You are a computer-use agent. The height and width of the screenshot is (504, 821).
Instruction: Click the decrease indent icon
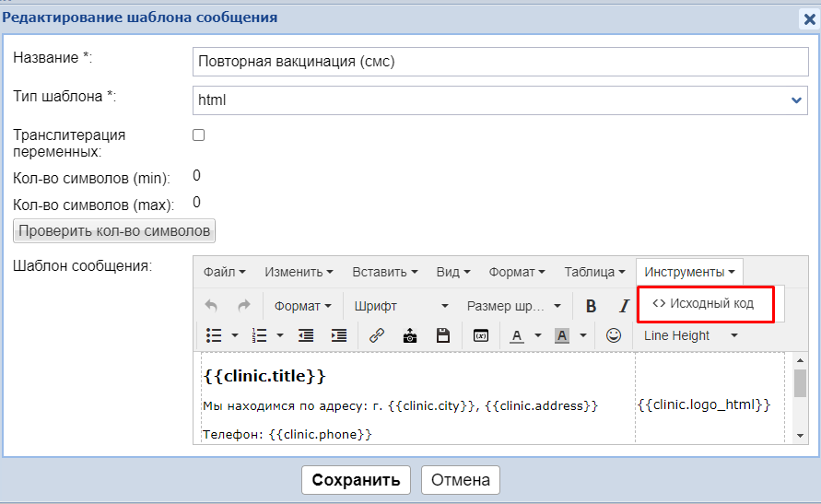pos(306,335)
